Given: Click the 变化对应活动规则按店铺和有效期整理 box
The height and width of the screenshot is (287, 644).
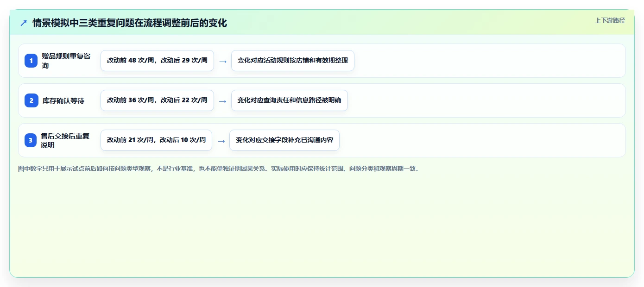Looking at the screenshot, I should tap(293, 61).
